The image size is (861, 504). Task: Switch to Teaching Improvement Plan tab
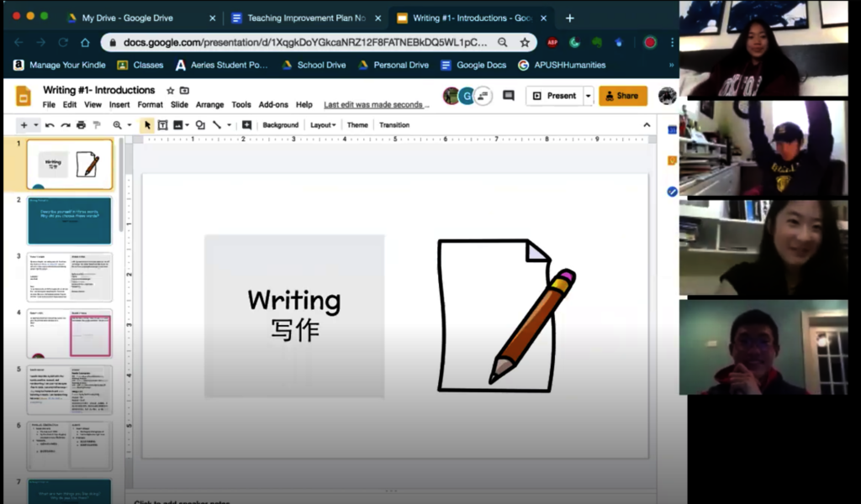click(x=304, y=18)
